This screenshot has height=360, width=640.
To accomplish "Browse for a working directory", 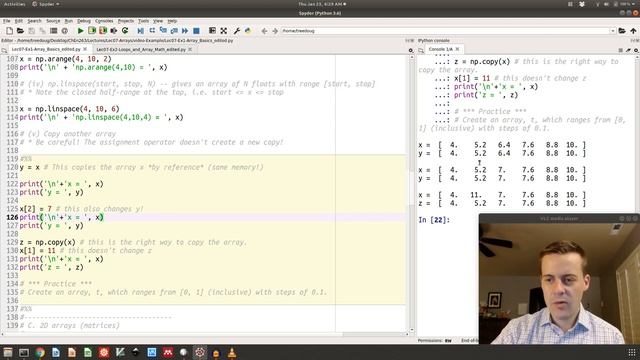I will 622,31.
